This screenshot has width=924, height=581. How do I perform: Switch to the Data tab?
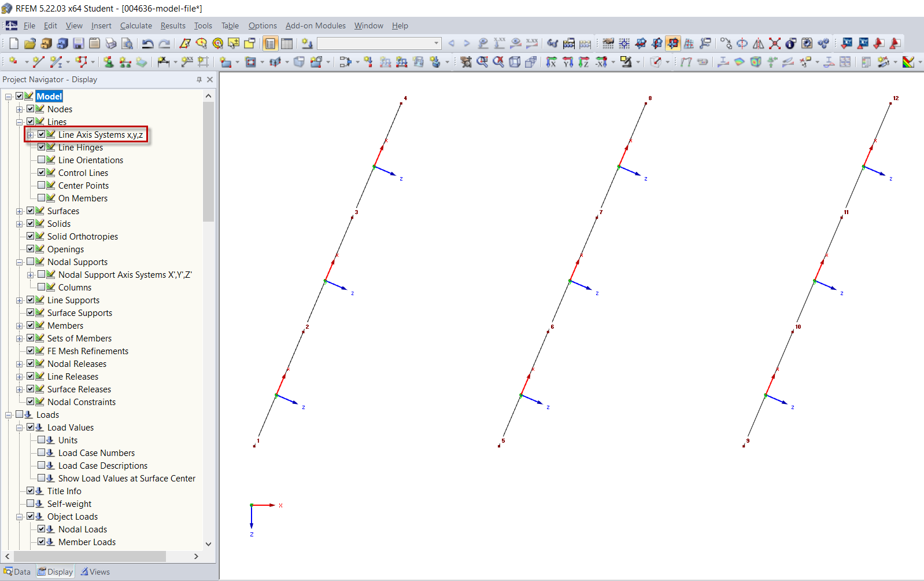click(17, 572)
